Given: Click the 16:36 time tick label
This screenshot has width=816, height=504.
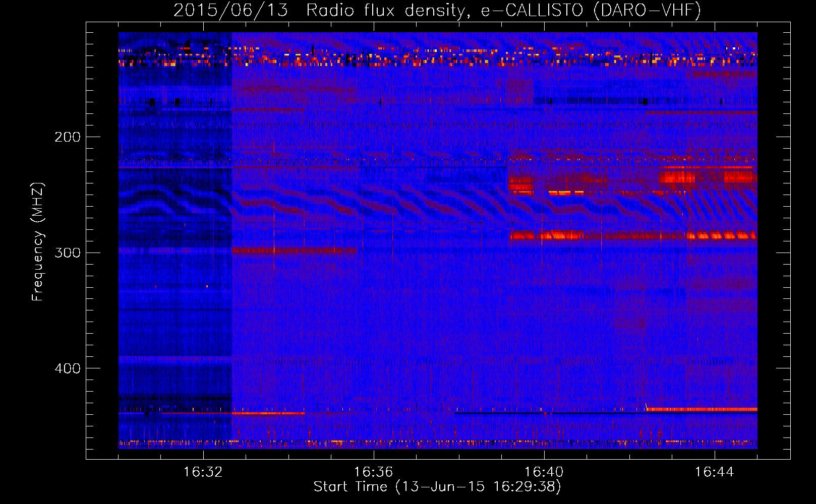Looking at the screenshot, I should (x=374, y=472).
